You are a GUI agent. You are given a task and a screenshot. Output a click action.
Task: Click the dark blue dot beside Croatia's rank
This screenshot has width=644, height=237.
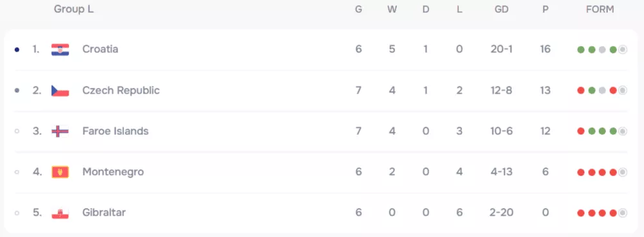coord(17,50)
